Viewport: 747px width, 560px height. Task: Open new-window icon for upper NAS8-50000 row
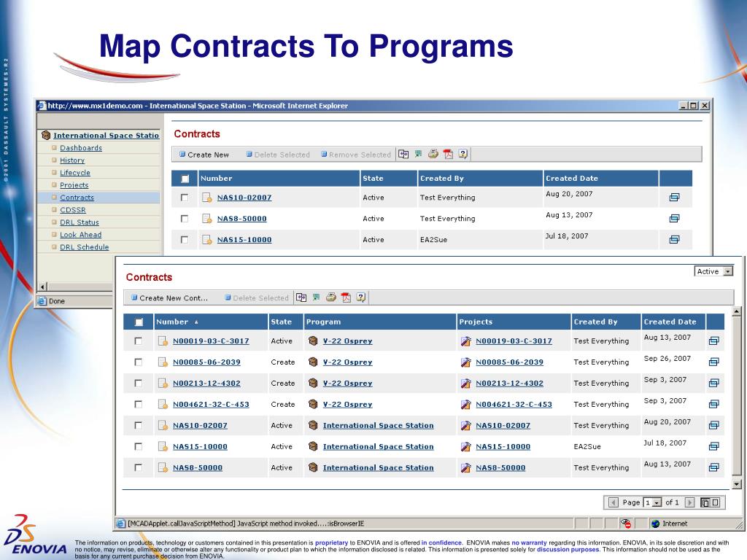[674, 219]
